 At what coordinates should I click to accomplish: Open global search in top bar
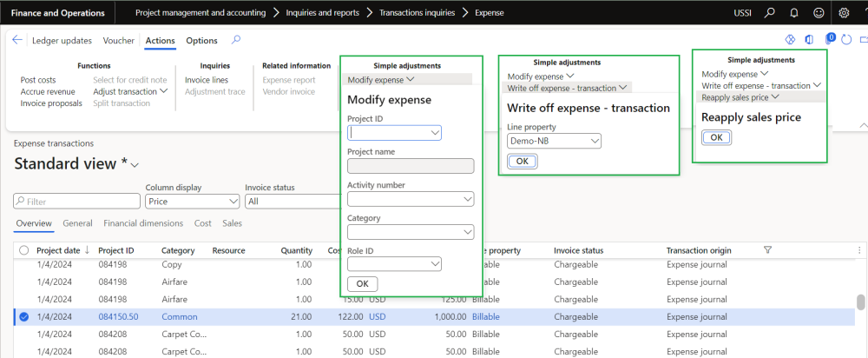(x=769, y=13)
